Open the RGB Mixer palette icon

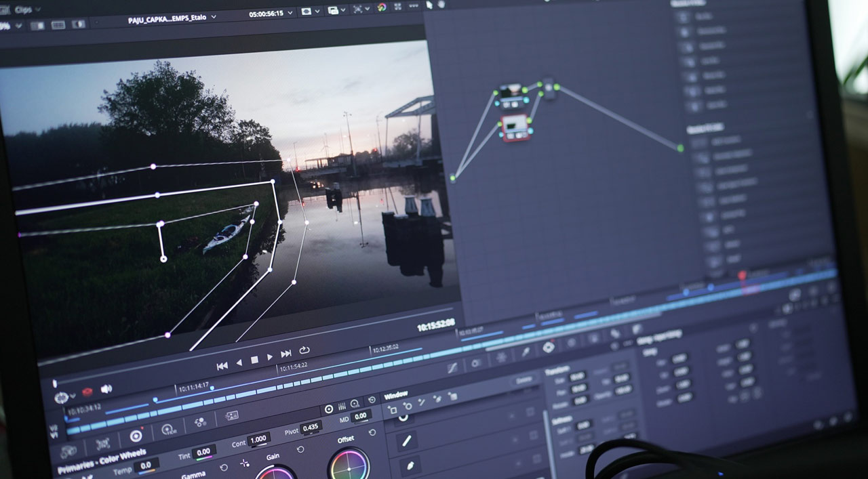201,422
